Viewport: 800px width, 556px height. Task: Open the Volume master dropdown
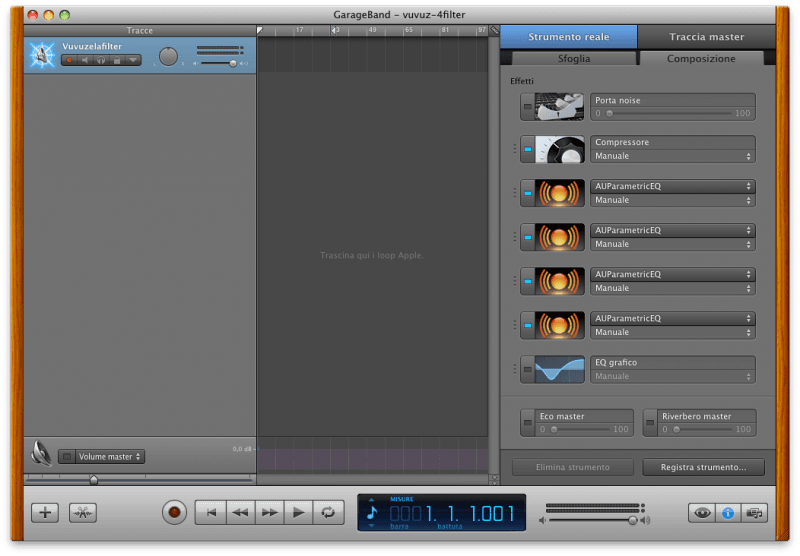pyautogui.click(x=110, y=456)
